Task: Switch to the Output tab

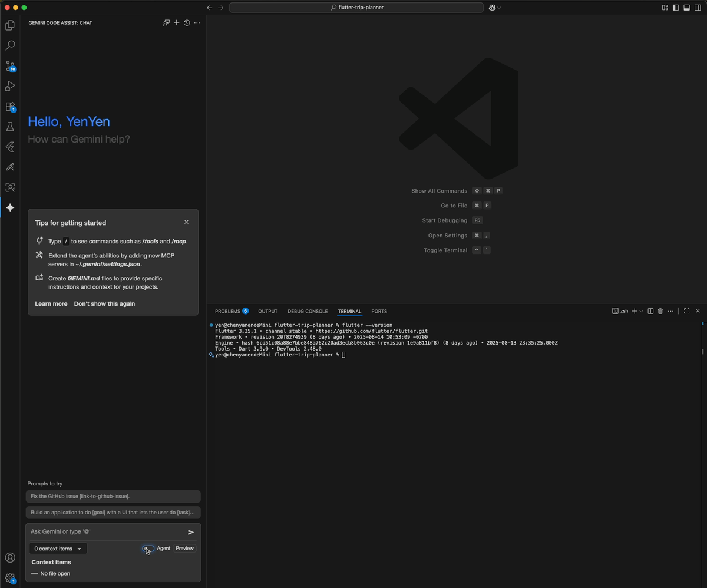Action: coord(267,311)
